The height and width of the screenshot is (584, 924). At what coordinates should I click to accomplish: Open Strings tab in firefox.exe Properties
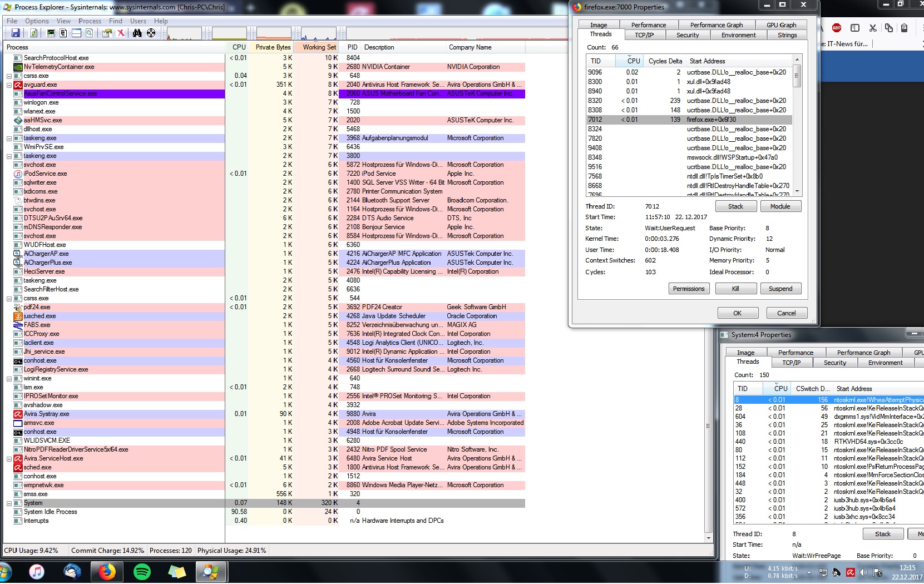(x=787, y=35)
